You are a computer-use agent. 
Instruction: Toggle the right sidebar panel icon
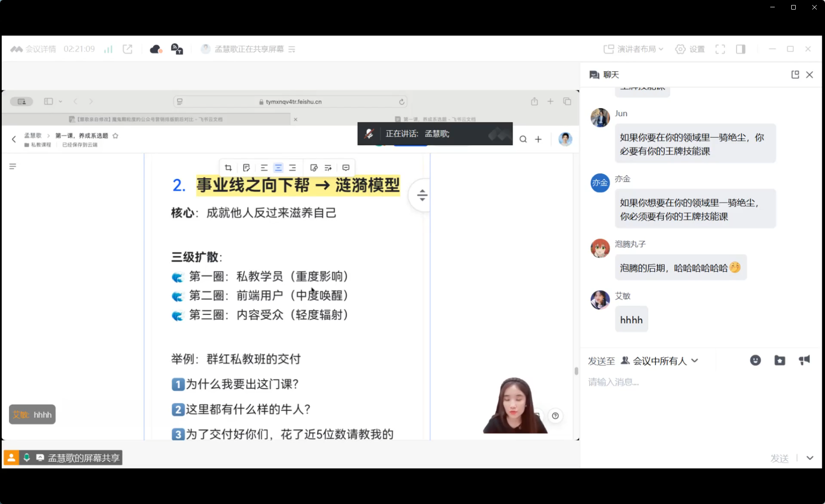(x=741, y=49)
